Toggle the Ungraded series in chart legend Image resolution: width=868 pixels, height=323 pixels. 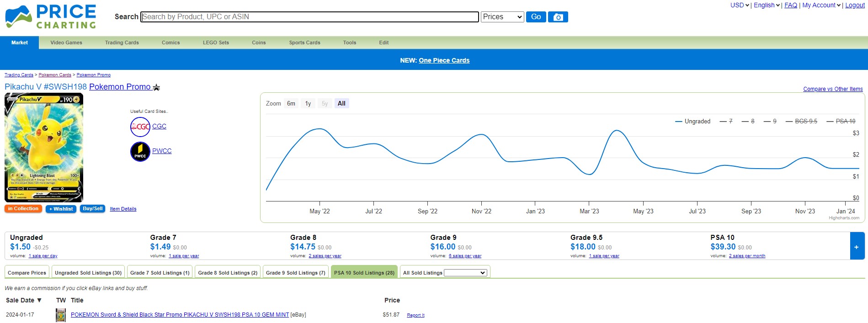(x=692, y=122)
